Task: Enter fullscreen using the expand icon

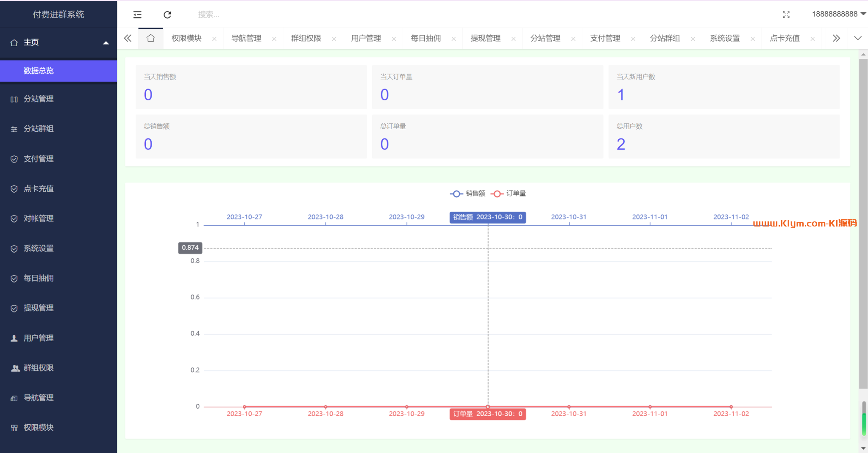Action: point(786,15)
